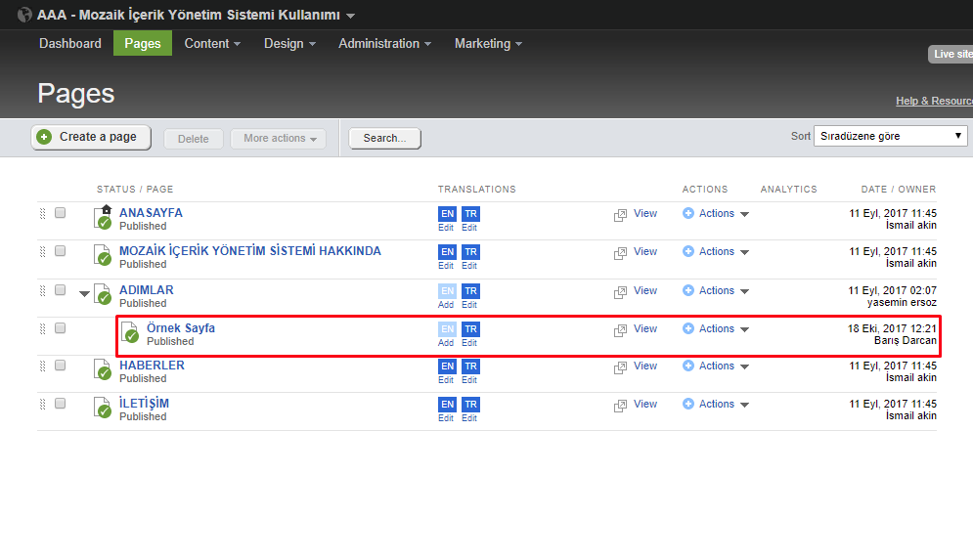Image resolution: width=973 pixels, height=560 pixels.
Task: Click the HABERLER page status icon
Action: [x=103, y=369]
